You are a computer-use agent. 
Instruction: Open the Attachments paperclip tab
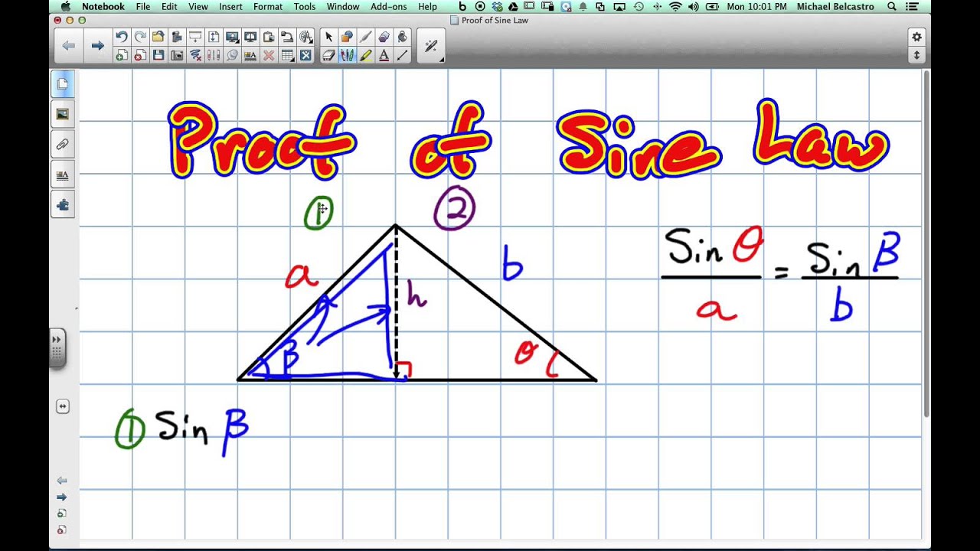(x=63, y=144)
